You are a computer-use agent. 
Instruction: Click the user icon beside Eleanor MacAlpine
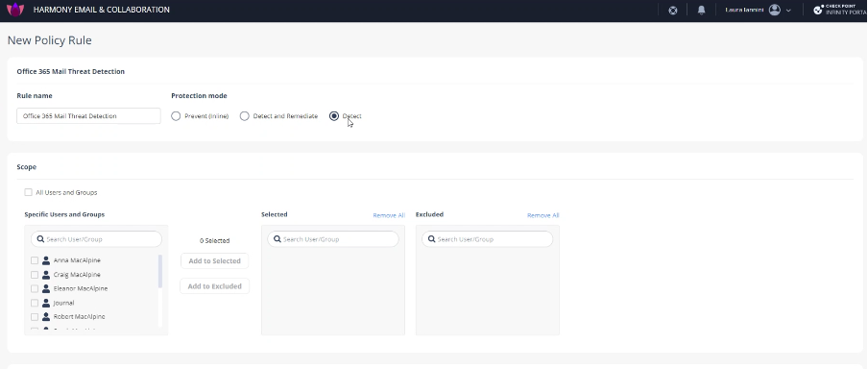coord(46,288)
